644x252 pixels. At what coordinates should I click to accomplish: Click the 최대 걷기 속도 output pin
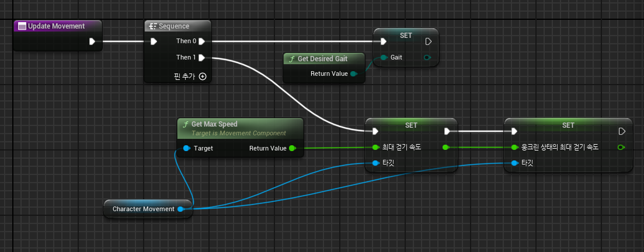click(x=447, y=147)
